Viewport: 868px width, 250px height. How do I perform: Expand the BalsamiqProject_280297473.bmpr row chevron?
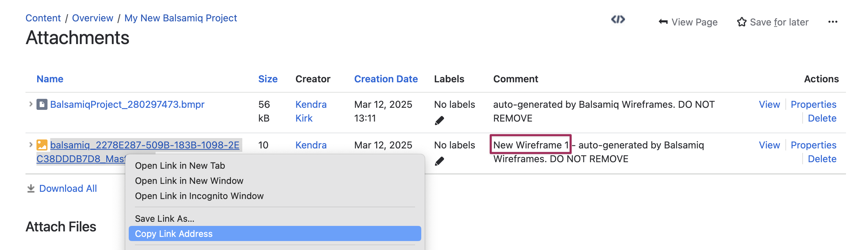tap(31, 104)
